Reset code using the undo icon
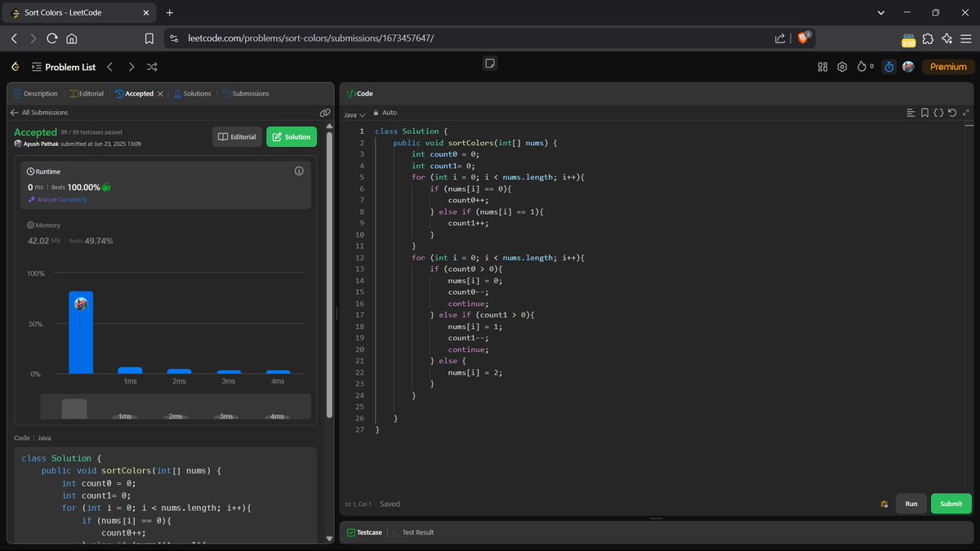The width and height of the screenshot is (980, 551). (x=951, y=113)
